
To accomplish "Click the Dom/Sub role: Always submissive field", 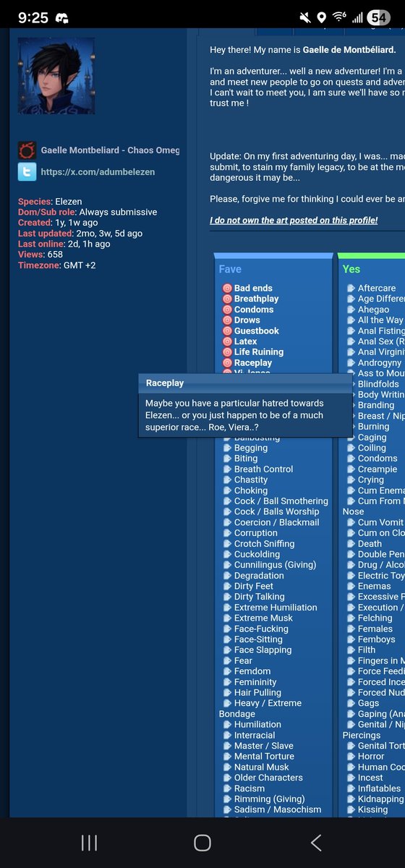I will pos(88,212).
